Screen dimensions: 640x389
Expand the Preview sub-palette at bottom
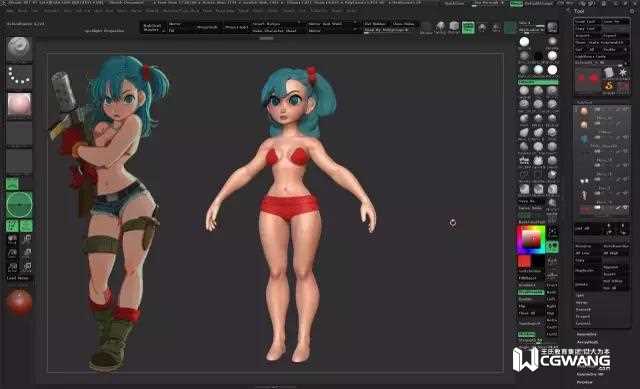[584, 382]
